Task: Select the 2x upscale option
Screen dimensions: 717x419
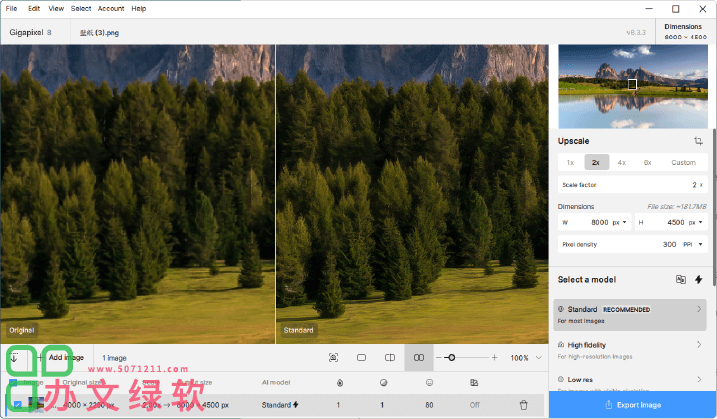Action: 596,162
